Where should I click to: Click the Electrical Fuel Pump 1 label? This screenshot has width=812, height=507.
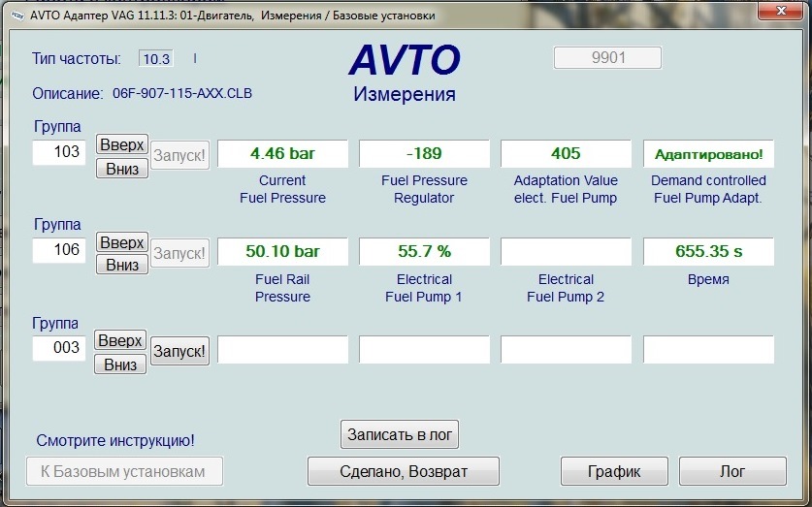(x=424, y=288)
